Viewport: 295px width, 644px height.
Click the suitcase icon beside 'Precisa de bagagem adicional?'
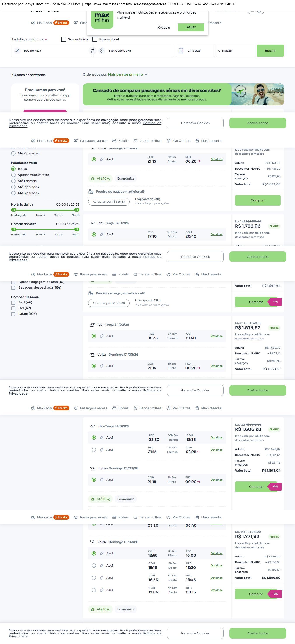click(x=91, y=192)
